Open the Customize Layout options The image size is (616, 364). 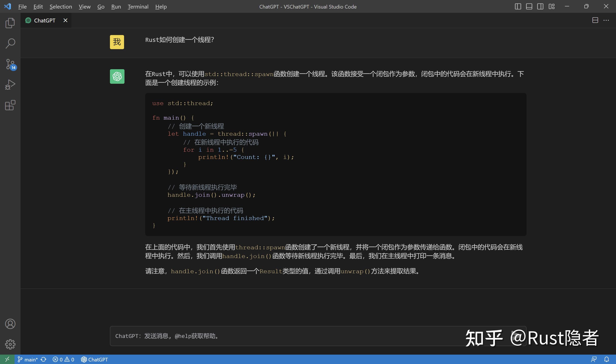(551, 7)
